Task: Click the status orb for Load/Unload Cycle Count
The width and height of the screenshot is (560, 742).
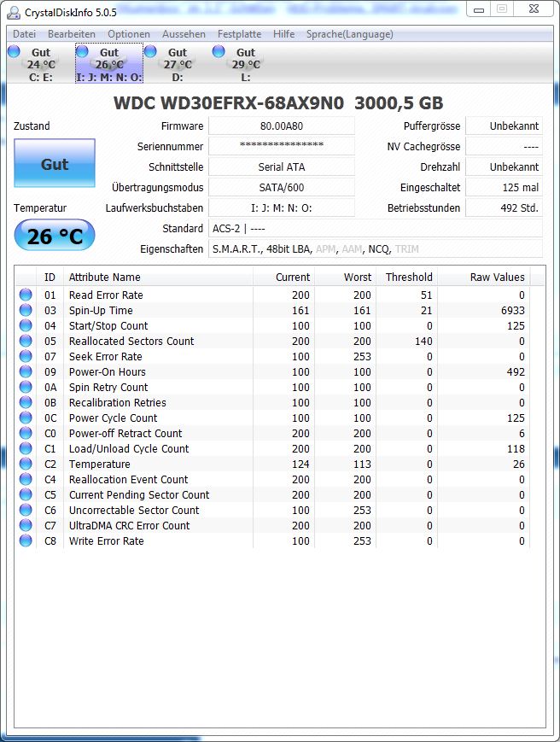Action: [26, 448]
